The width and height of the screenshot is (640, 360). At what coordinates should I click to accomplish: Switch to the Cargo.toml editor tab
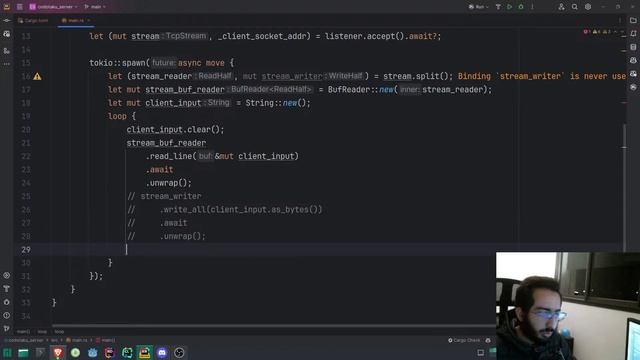coord(33,20)
